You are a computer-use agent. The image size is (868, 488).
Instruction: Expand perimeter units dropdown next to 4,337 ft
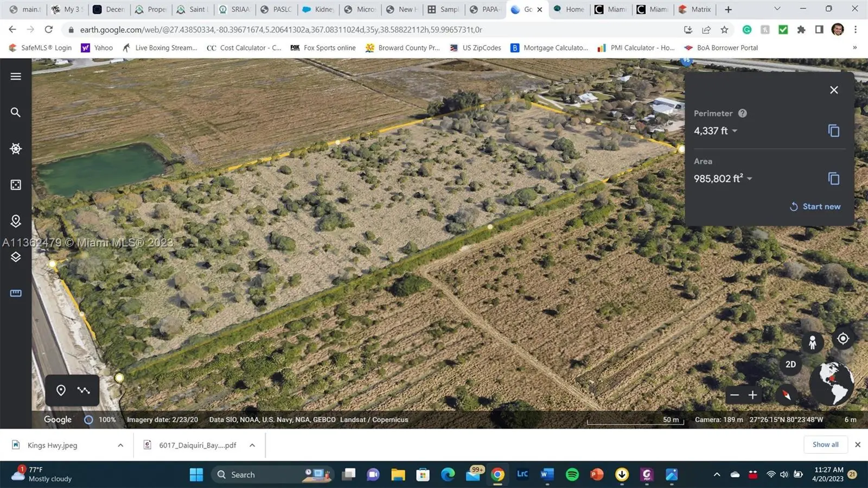coord(735,131)
